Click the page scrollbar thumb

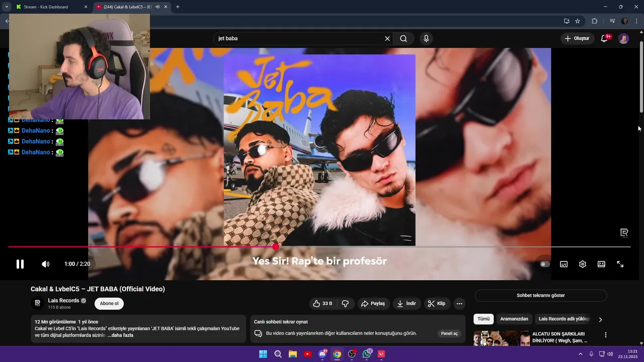[641, 76]
